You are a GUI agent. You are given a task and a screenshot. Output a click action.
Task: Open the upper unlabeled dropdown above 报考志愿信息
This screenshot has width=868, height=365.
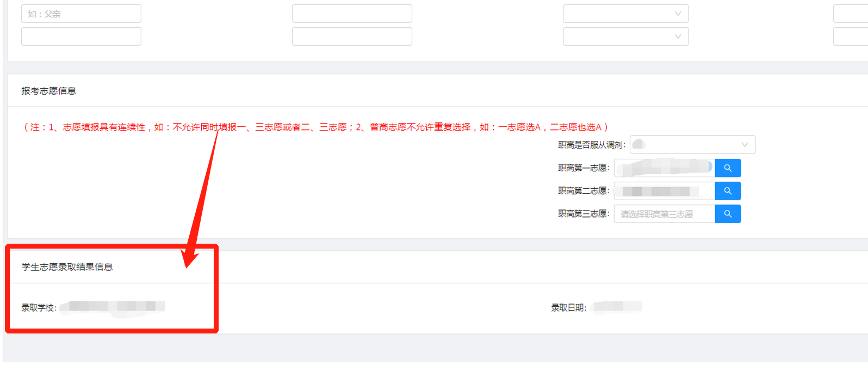[625, 14]
